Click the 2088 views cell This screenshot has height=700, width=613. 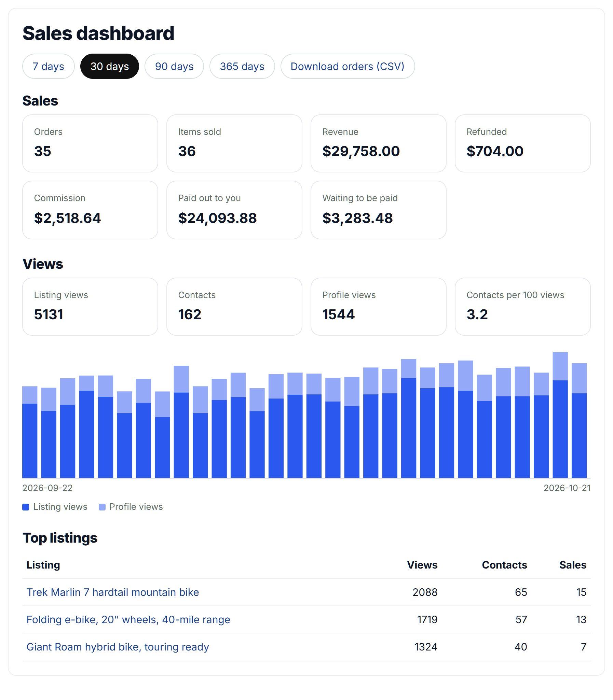coord(425,592)
